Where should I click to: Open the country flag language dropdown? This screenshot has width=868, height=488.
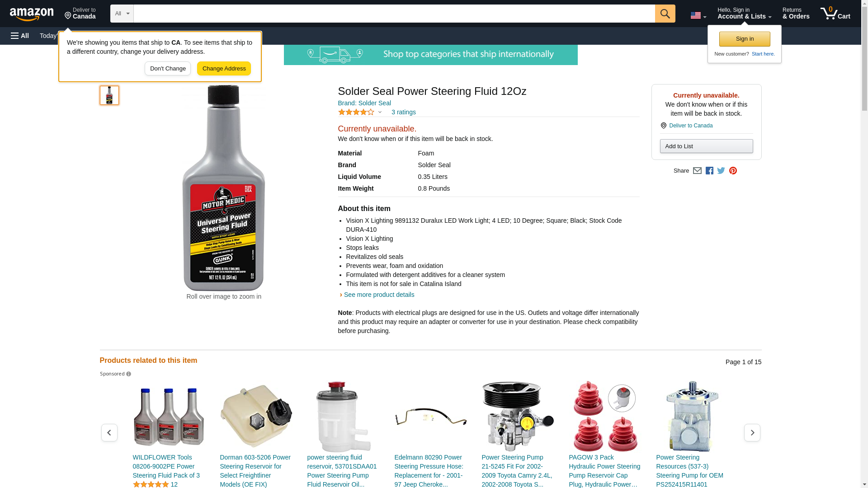698,15
